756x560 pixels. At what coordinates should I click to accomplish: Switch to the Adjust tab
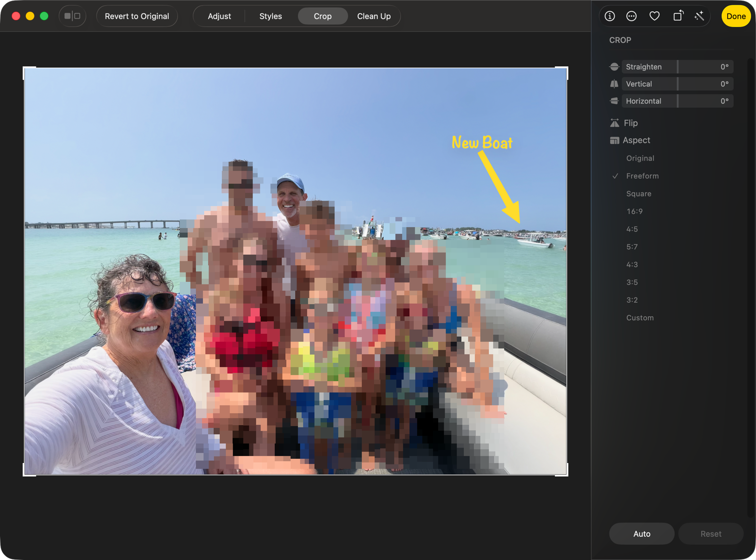(x=220, y=16)
